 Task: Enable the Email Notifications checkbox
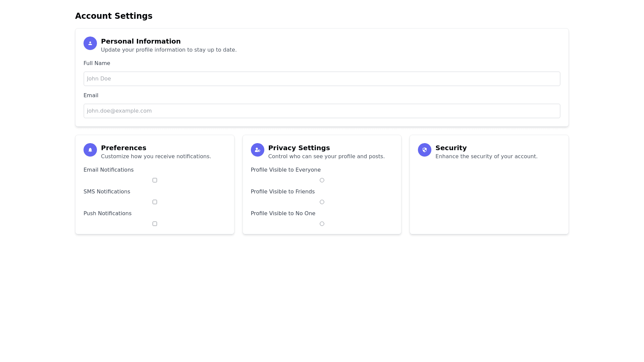[x=155, y=180]
